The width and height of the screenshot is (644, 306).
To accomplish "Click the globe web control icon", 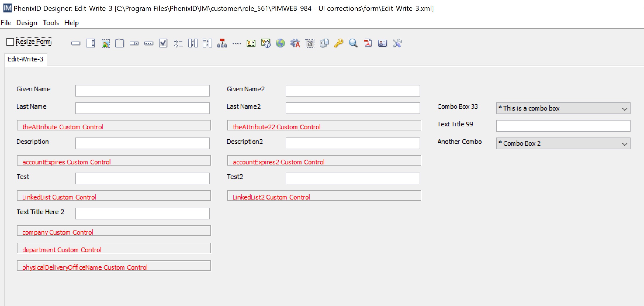I will 280,43.
